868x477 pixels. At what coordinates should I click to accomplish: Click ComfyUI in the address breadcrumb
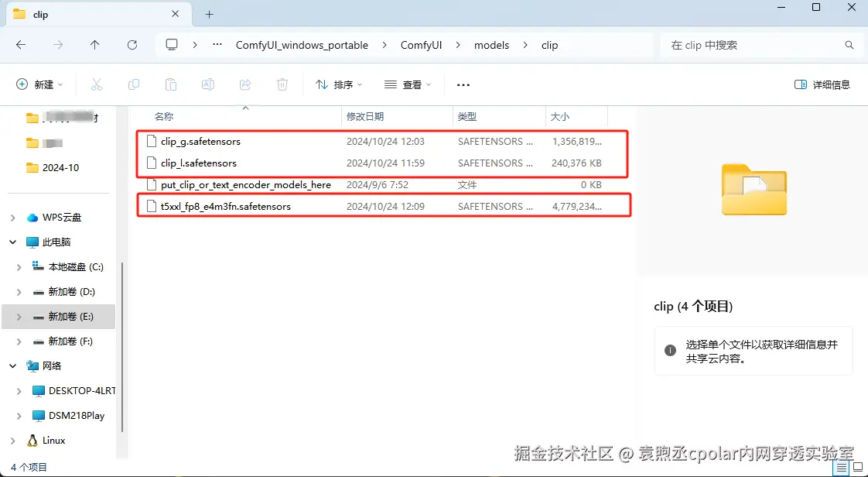point(422,46)
